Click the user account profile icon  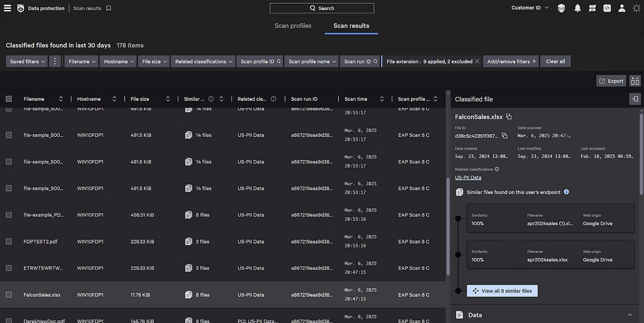click(622, 8)
